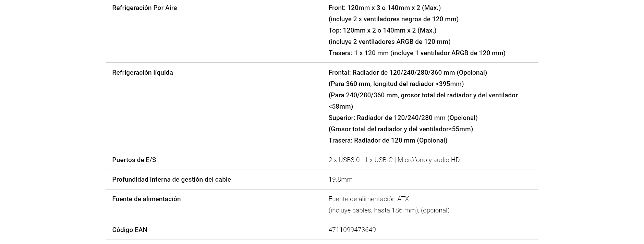Click the Trasera 1 x 120 mm fan line
Screen dimensions: 644x244
pos(417,53)
